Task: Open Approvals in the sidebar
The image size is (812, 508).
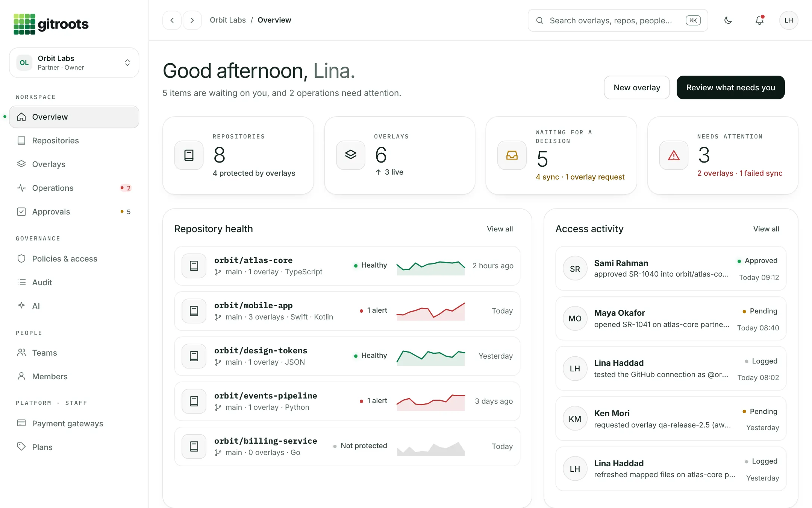Action: coord(74,211)
